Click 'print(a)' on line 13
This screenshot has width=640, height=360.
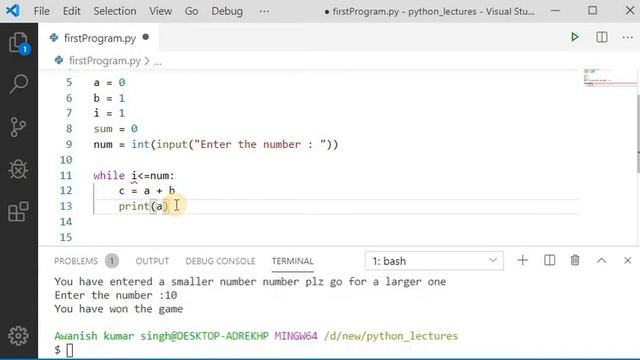coord(143,206)
